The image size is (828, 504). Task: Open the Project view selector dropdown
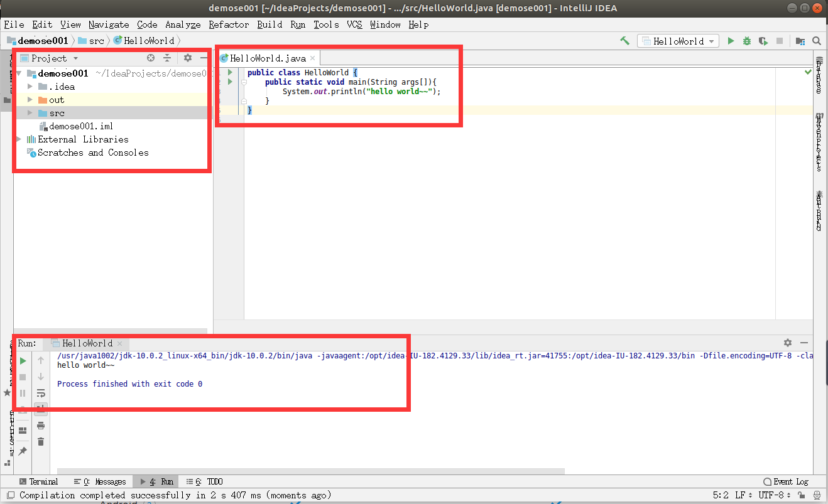[x=49, y=58]
